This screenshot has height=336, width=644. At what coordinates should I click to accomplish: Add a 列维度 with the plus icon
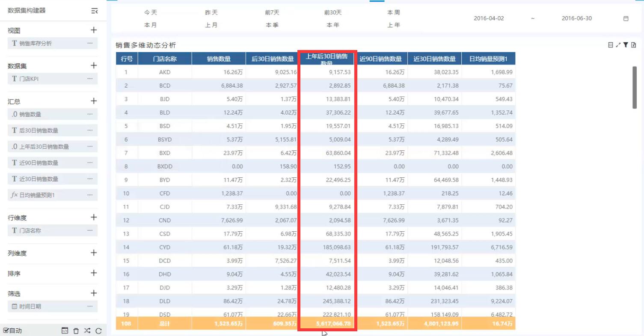[x=94, y=253]
